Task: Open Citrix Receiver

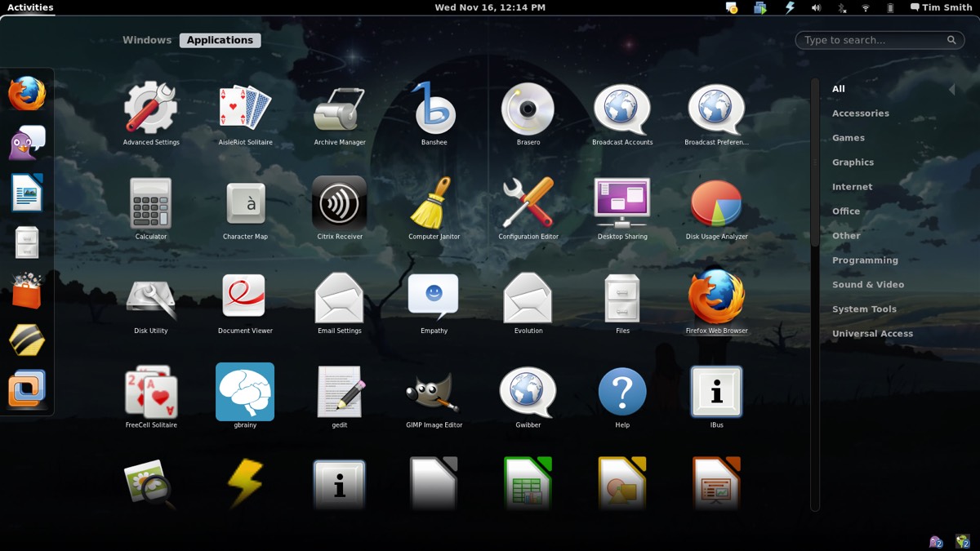Action: (x=339, y=204)
